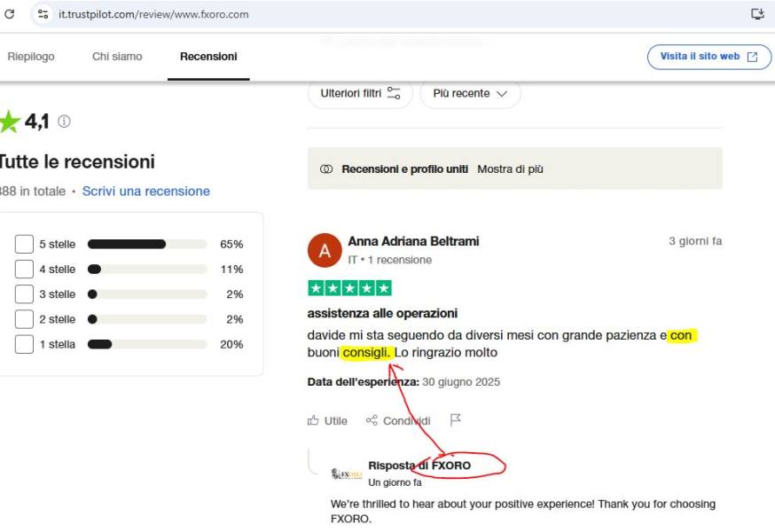Open the Più recente sort dropdown
This screenshot has width=775, height=532.
tap(470, 93)
